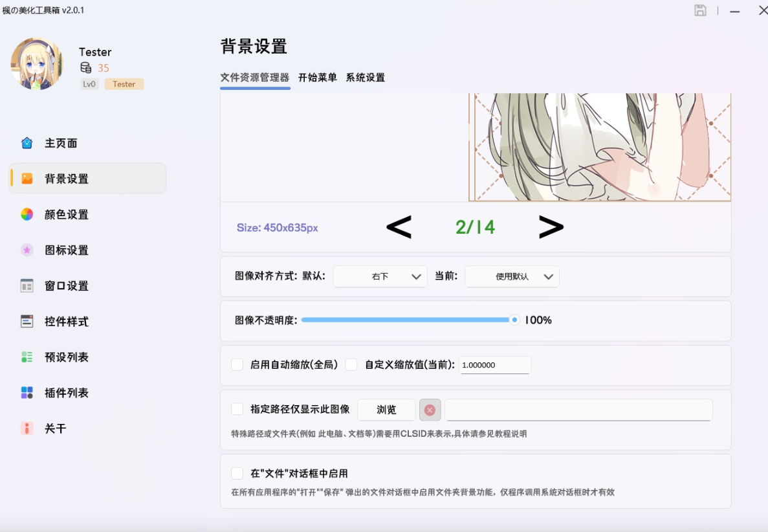Clear path with the red X button
The height and width of the screenshot is (532, 768).
coord(430,410)
